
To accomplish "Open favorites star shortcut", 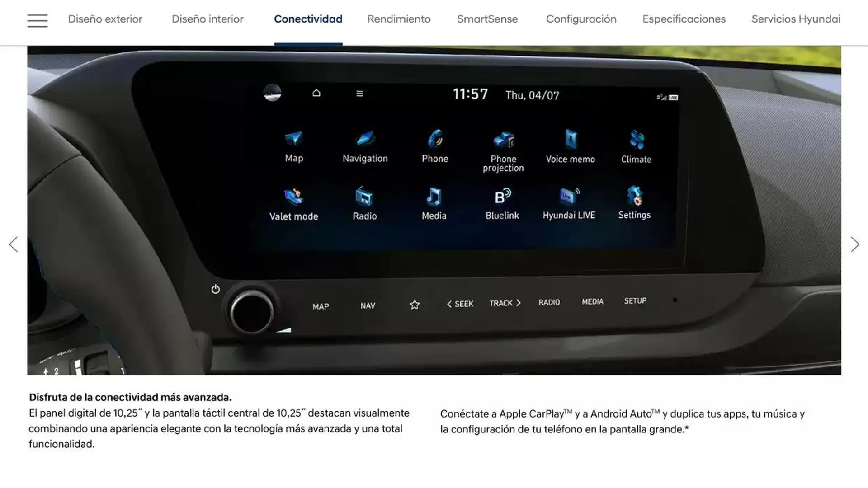I will tap(414, 304).
